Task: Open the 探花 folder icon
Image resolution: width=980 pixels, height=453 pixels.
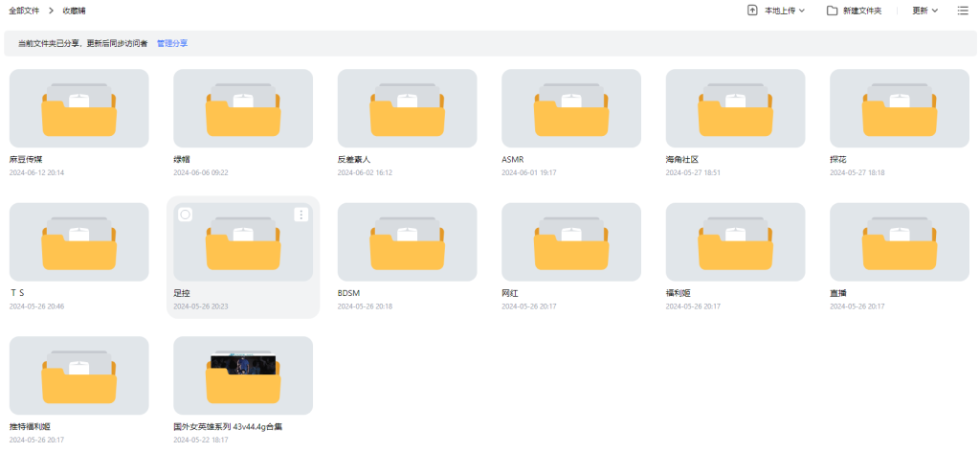Action: (900, 108)
